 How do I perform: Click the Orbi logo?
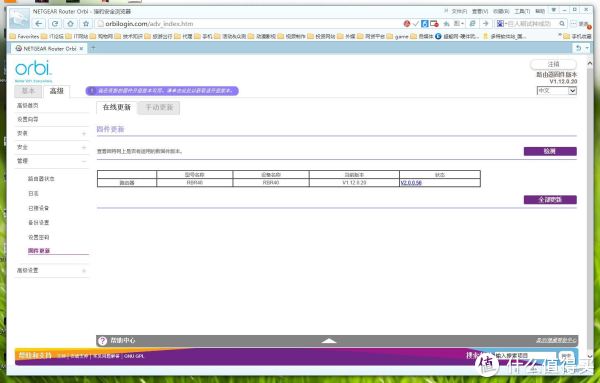point(33,69)
